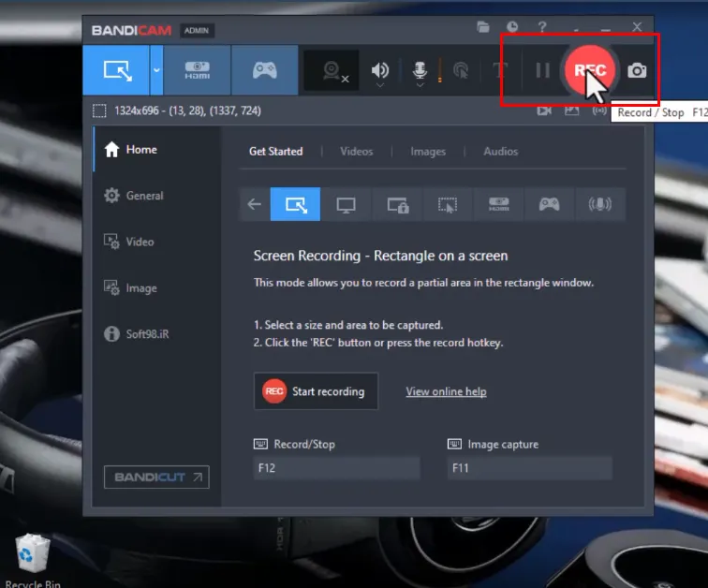
Task: Expand the speaker settings chevron
Action: point(380,85)
